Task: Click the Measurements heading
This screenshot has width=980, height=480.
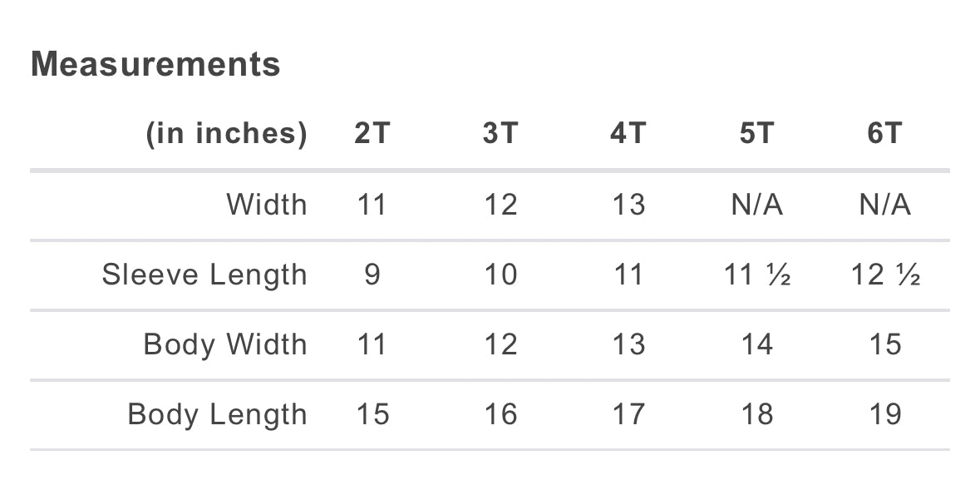Action: (155, 64)
